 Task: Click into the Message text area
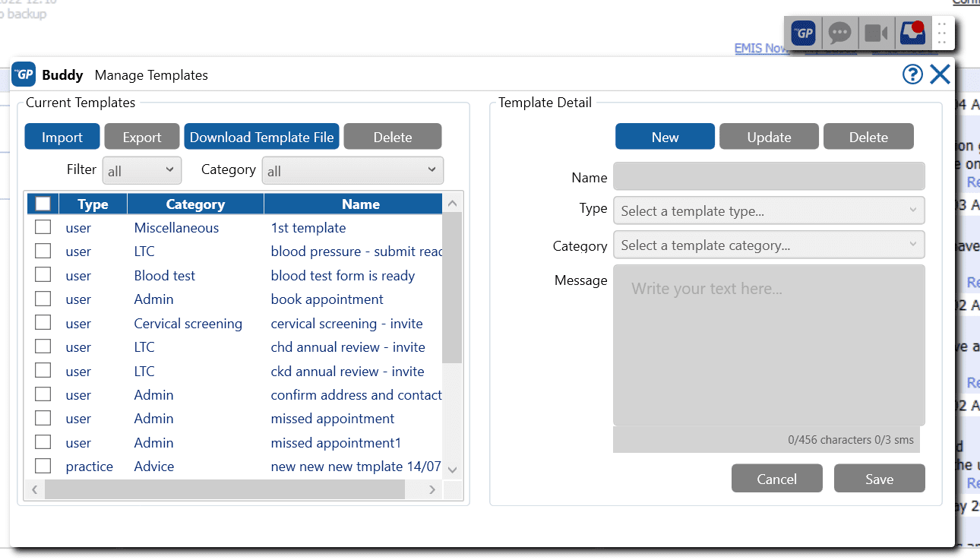tap(769, 345)
